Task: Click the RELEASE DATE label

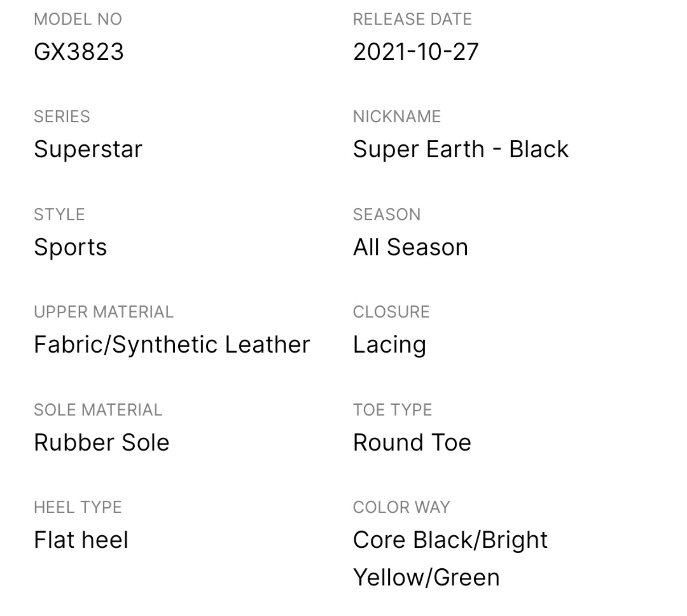Action: tap(412, 19)
